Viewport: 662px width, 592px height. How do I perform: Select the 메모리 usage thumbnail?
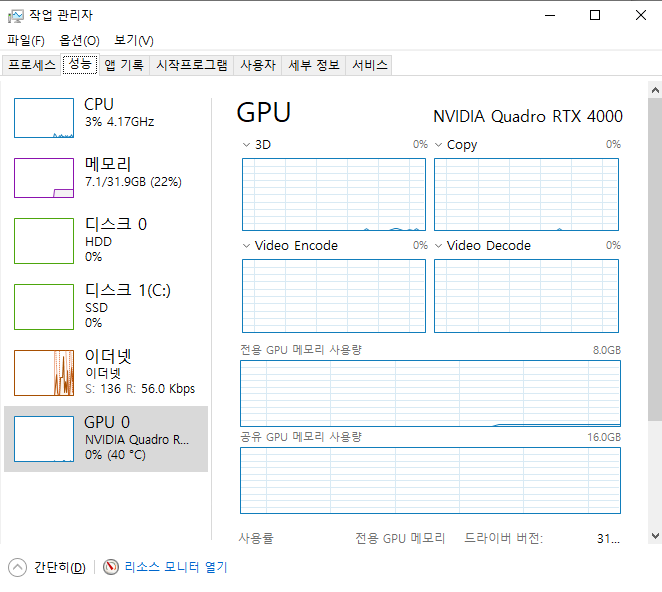click(x=44, y=178)
